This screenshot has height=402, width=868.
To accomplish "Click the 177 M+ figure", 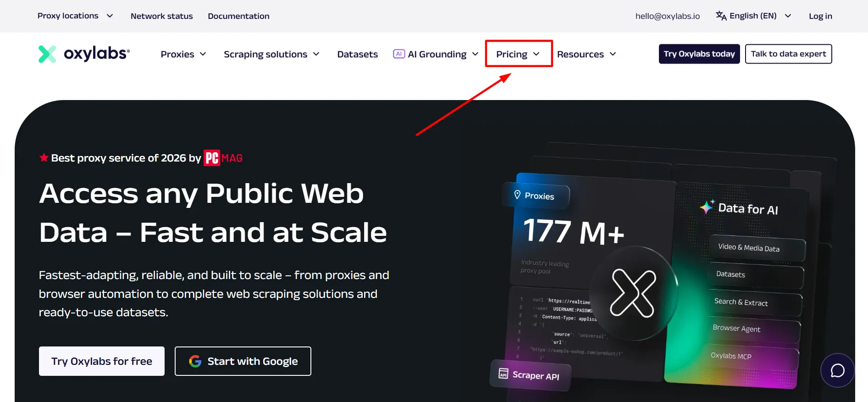I will click(x=574, y=231).
